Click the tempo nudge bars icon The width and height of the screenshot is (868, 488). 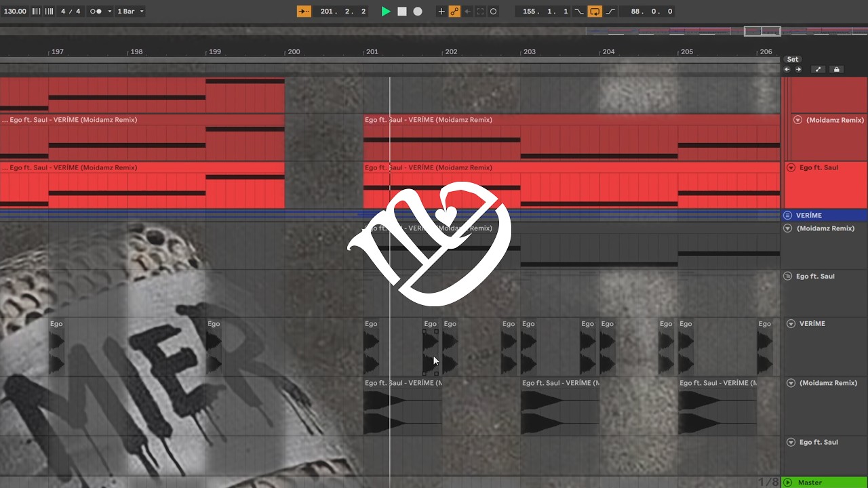(49, 12)
